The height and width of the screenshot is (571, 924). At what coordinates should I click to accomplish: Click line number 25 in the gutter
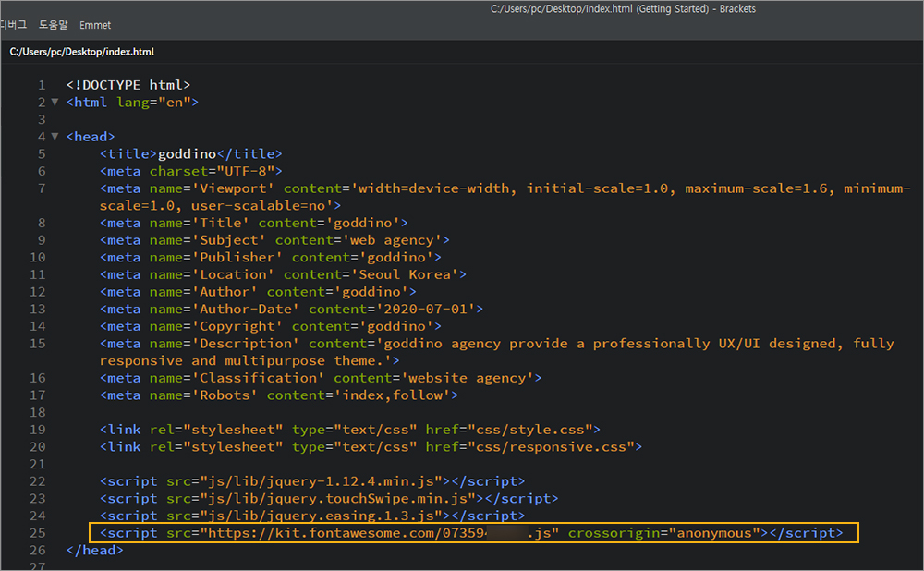[x=38, y=533]
